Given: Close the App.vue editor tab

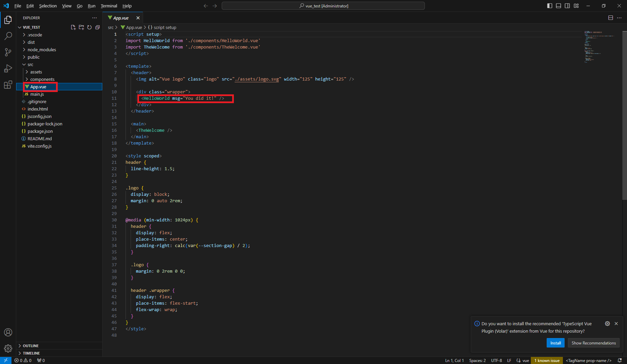Looking at the screenshot, I should [x=138, y=18].
